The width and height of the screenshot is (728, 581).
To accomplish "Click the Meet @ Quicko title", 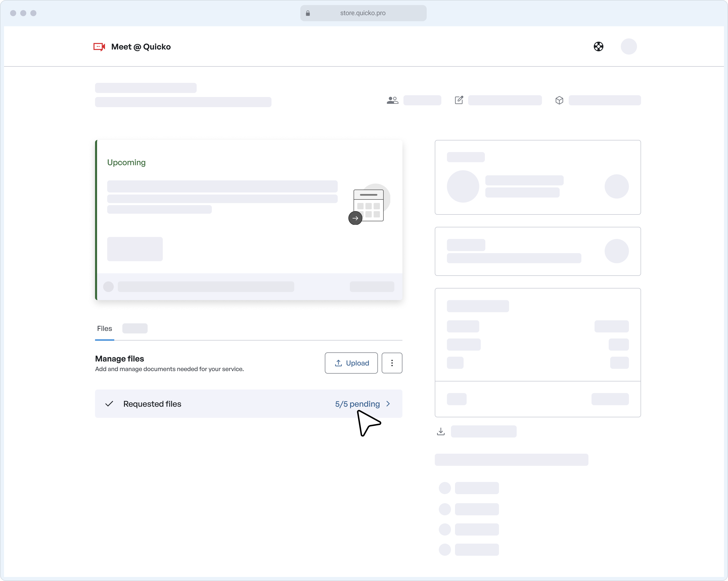I will point(141,47).
